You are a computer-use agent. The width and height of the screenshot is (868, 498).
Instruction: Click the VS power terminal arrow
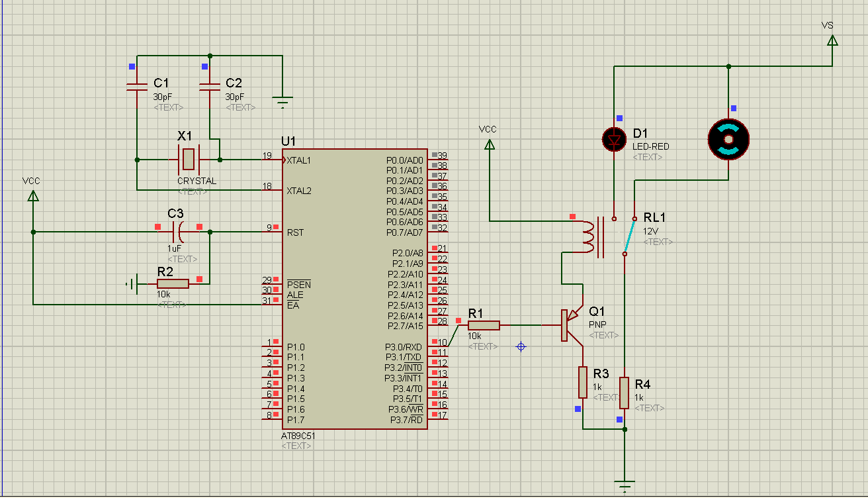click(x=832, y=40)
